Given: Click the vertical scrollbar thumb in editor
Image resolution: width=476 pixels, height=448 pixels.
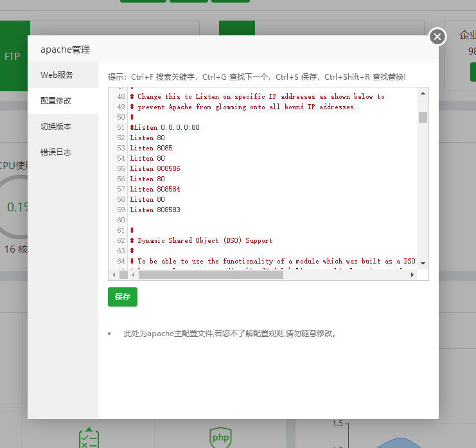Looking at the screenshot, I should (423, 117).
